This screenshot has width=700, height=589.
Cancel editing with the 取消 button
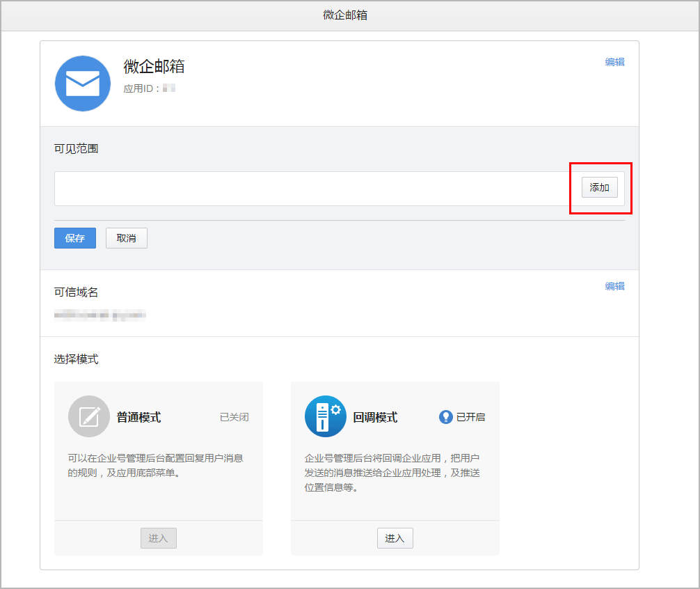click(x=127, y=238)
